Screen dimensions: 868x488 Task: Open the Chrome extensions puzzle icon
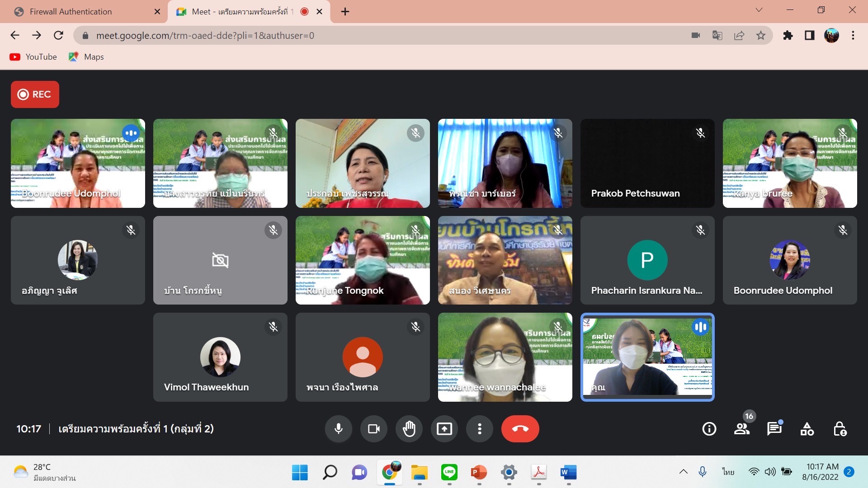[x=788, y=35]
